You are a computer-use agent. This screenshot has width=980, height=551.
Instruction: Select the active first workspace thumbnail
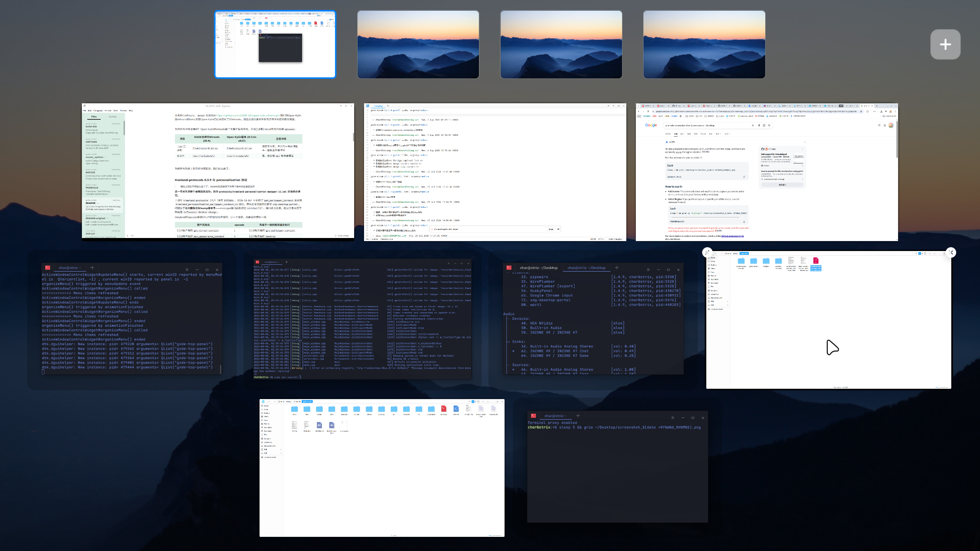[275, 44]
